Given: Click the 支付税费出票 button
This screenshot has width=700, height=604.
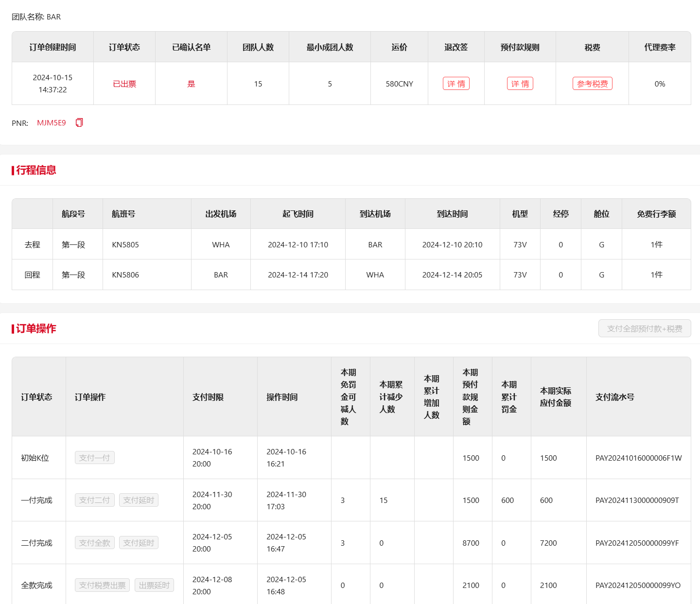Looking at the screenshot, I should pyautogui.click(x=103, y=585).
